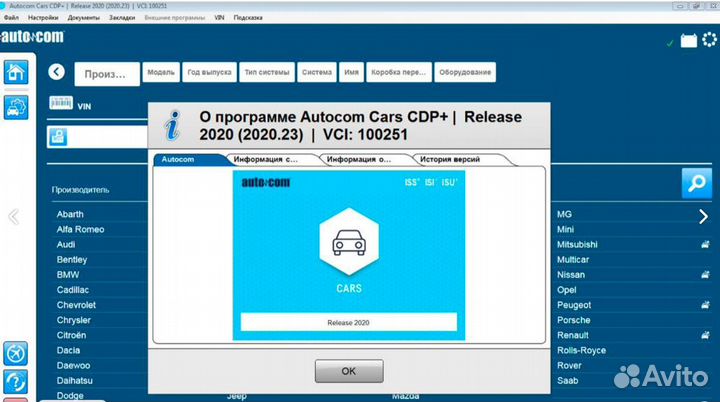Image resolution: width=720 pixels, height=402 pixels.
Task: Click the green checkmark status icon
Action: coord(670,43)
